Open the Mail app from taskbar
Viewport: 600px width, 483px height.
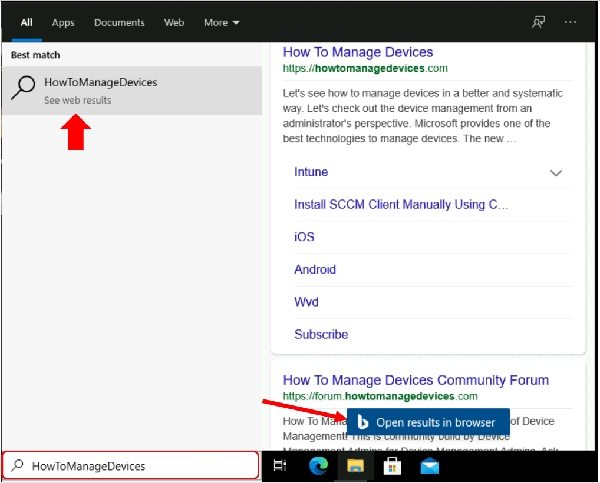(x=430, y=466)
